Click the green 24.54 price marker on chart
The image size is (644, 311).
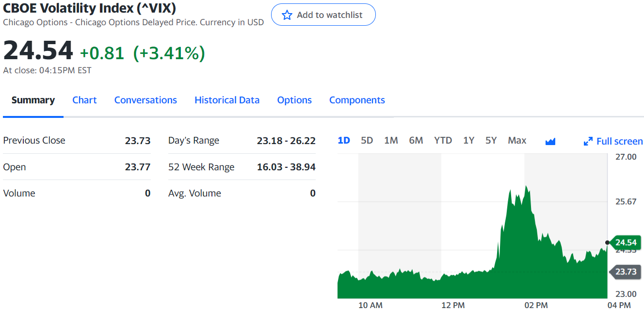pyautogui.click(x=626, y=242)
